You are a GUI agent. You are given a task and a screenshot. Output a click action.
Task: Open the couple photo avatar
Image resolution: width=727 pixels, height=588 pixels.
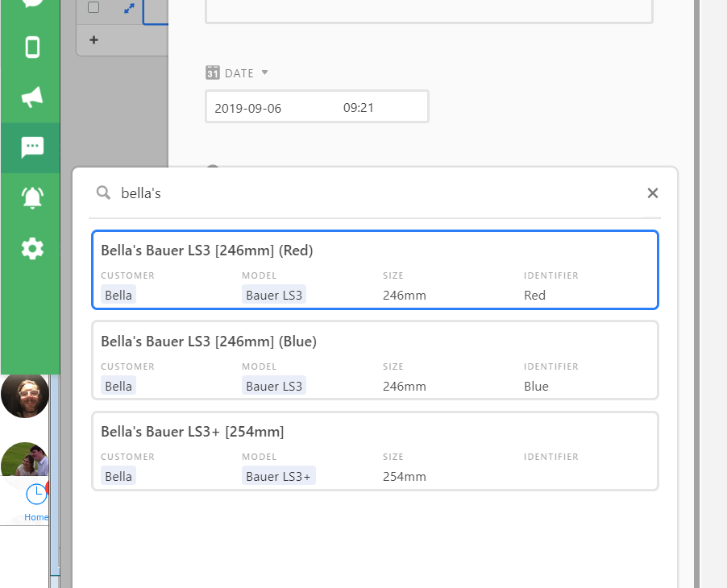pos(25,460)
